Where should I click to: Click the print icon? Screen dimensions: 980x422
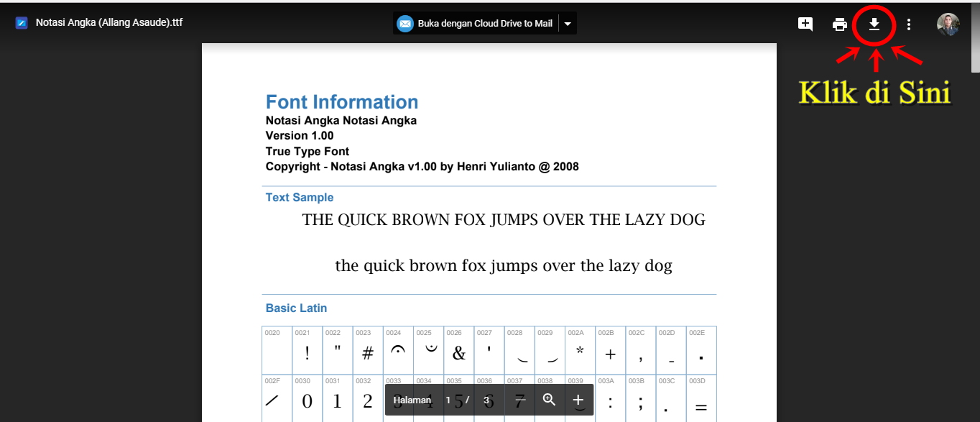[840, 24]
